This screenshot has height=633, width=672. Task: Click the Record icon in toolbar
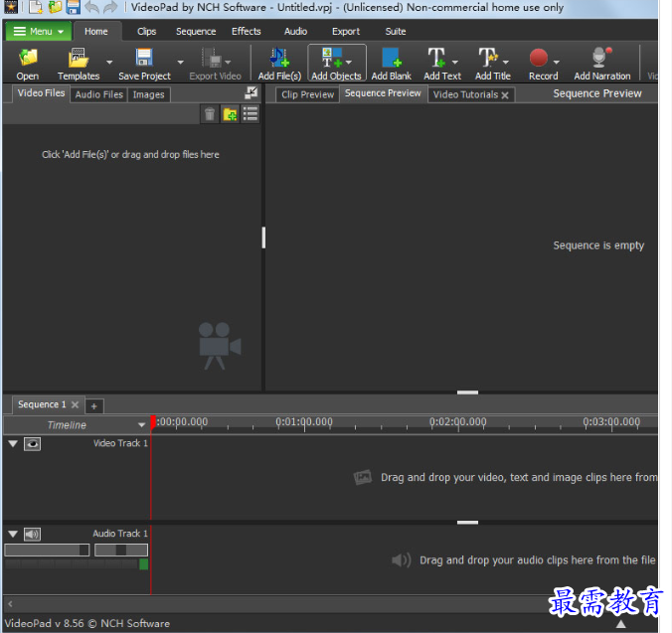pyautogui.click(x=539, y=59)
